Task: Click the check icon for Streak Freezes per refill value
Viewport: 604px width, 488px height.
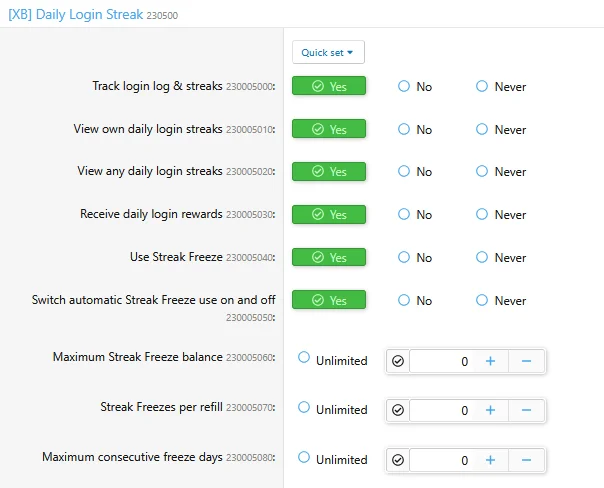Action: coord(398,410)
